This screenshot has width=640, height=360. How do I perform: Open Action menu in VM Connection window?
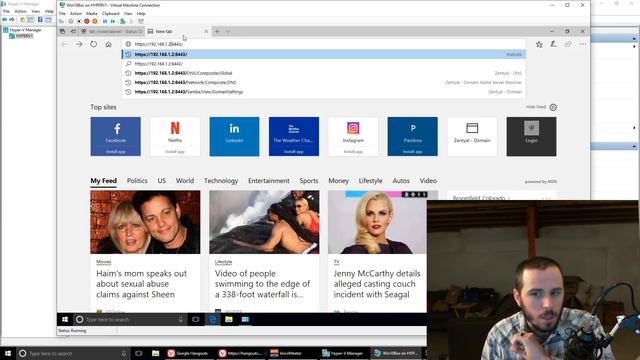click(76, 13)
